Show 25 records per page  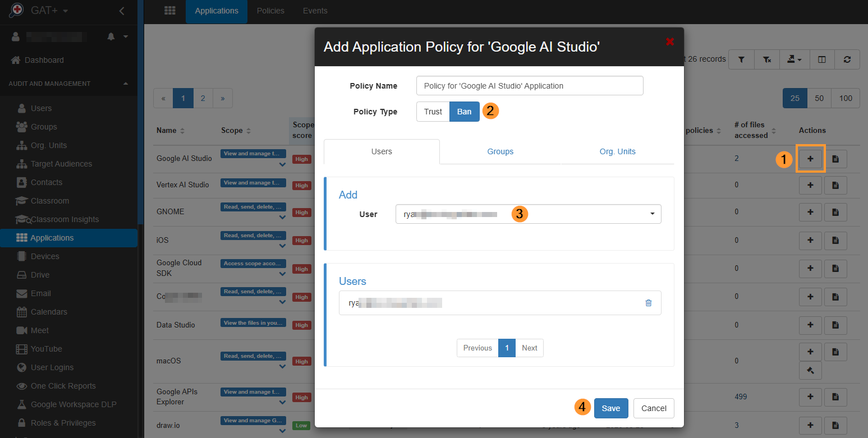tap(795, 98)
